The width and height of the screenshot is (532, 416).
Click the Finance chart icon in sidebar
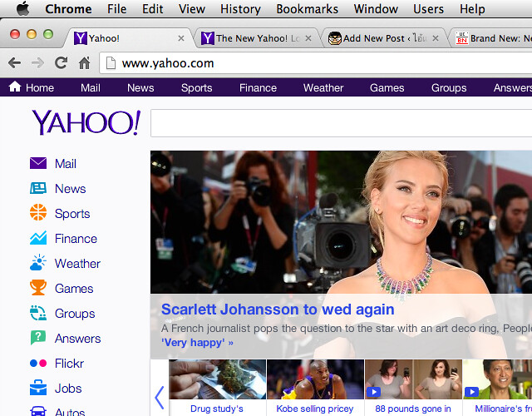click(x=38, y=238)
